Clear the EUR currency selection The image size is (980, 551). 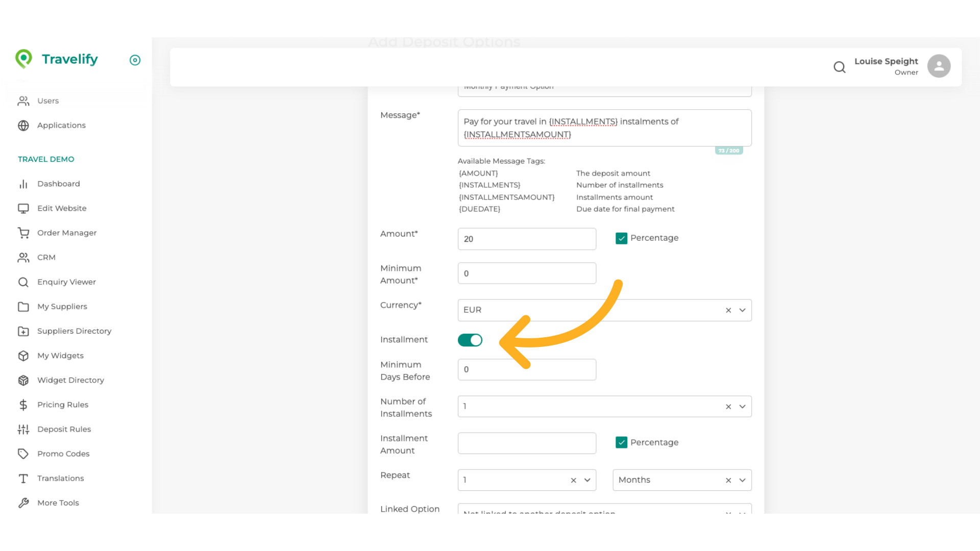click(x=728, y=310)
